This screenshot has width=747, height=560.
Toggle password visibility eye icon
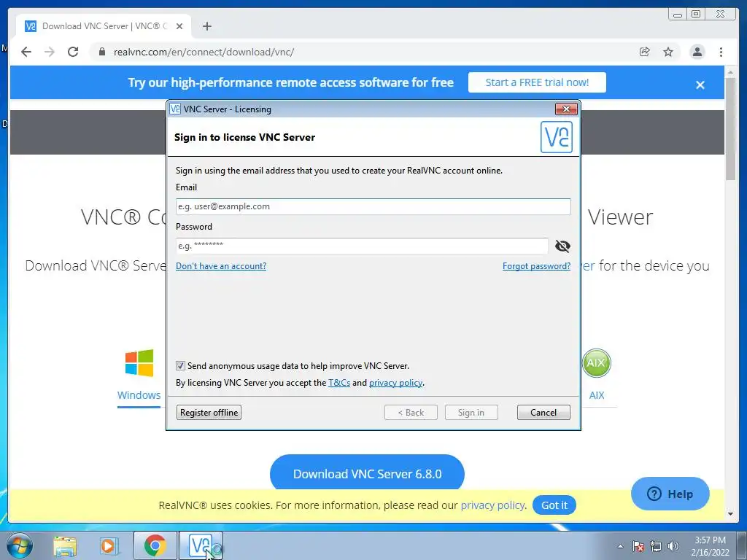[562, 246]
